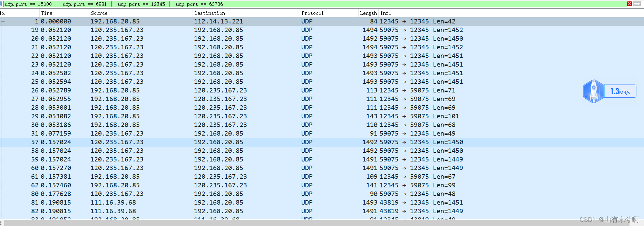Image resolution: width=644 pixels, height=226 pixels.
Task: Click Length 84 in first packet row
Action: (374, 21)
